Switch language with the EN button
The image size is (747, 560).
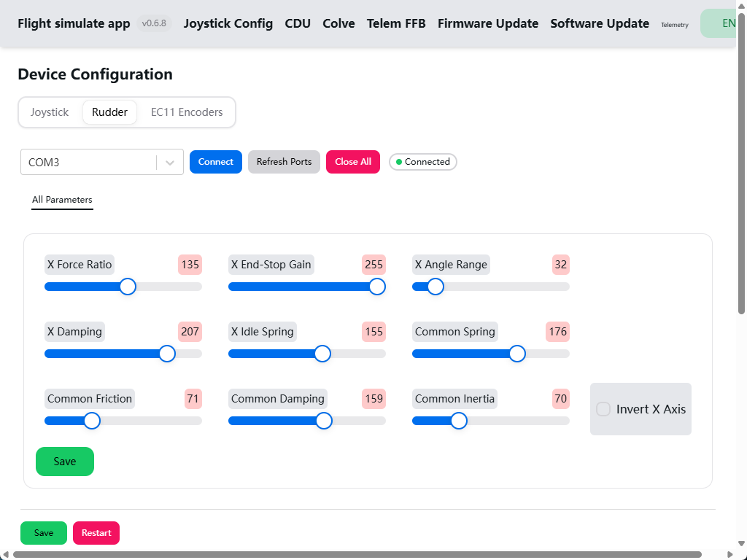[719, 23]
